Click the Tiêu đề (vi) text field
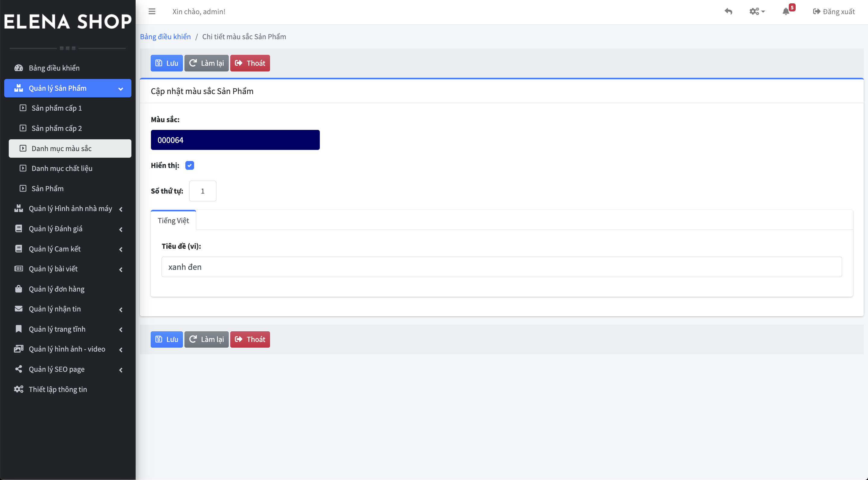 (x=502, y=267)
